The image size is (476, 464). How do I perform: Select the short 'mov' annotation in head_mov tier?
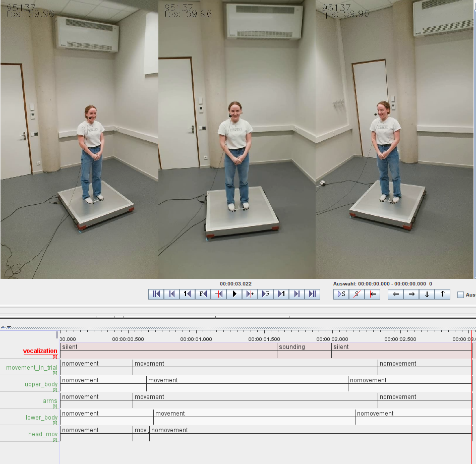140,431
